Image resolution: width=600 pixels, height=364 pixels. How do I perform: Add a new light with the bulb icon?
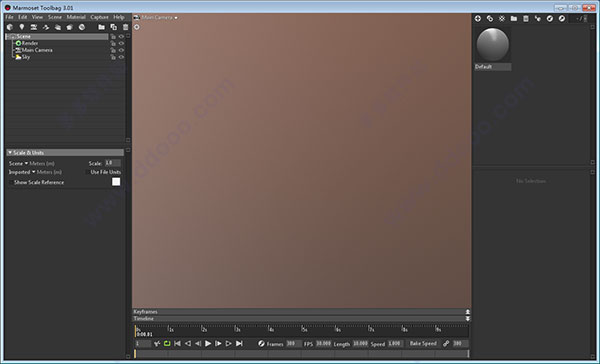22,27
